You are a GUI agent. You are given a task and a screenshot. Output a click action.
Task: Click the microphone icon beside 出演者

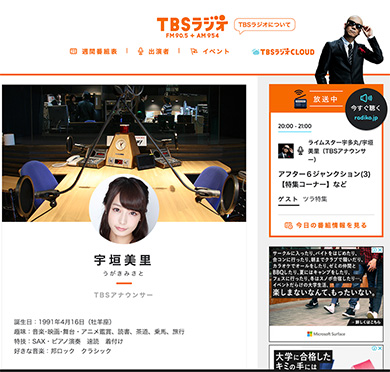click(140, 51)
